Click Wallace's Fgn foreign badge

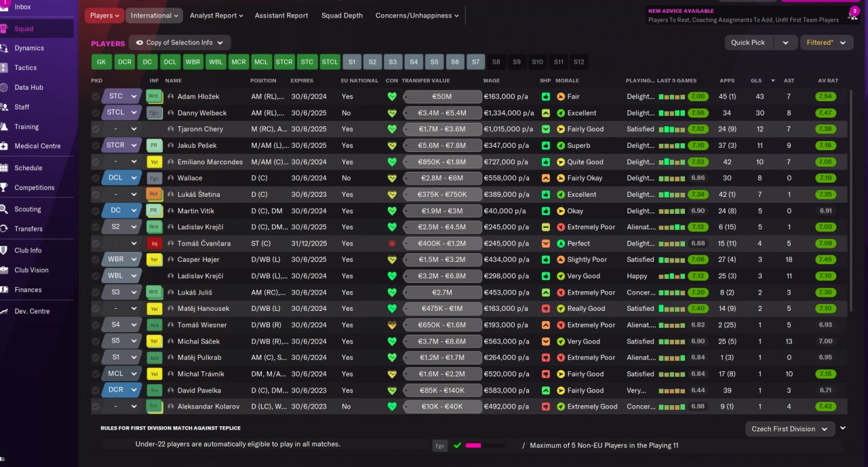pyautogui.click(x=154, y=178)
